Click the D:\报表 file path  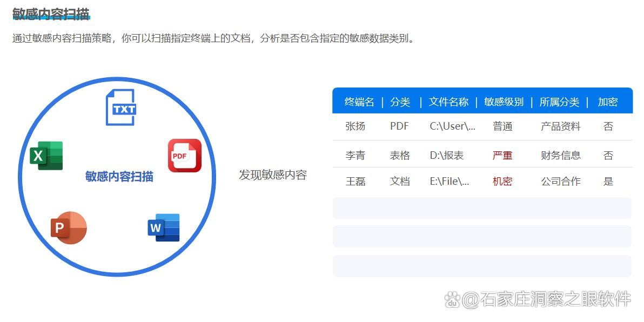pyautogui.click(x=446, y=155)
